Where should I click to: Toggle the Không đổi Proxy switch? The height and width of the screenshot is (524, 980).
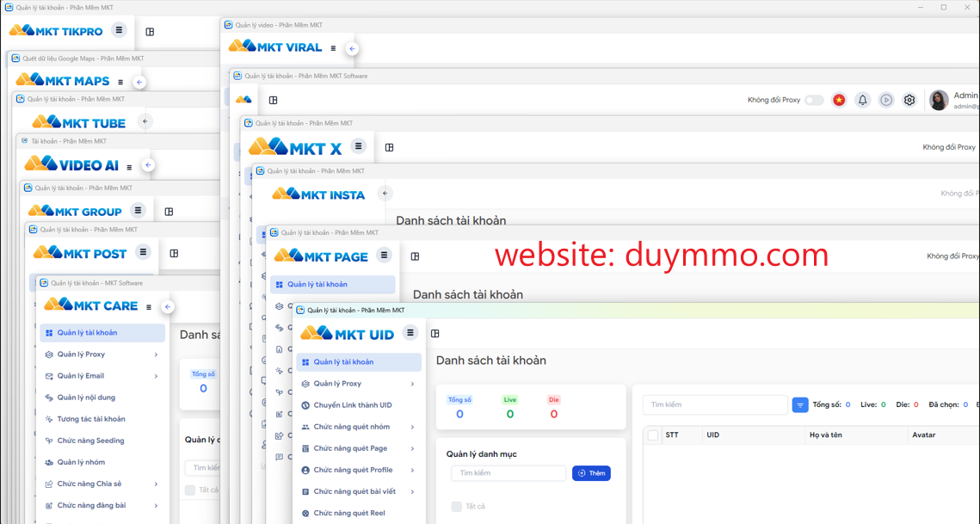click(814, 100)
